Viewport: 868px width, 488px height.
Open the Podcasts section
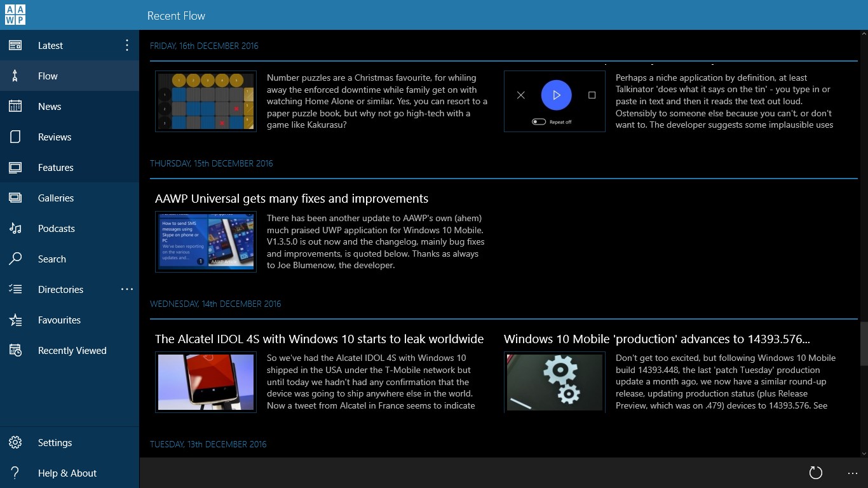(57, 228)
